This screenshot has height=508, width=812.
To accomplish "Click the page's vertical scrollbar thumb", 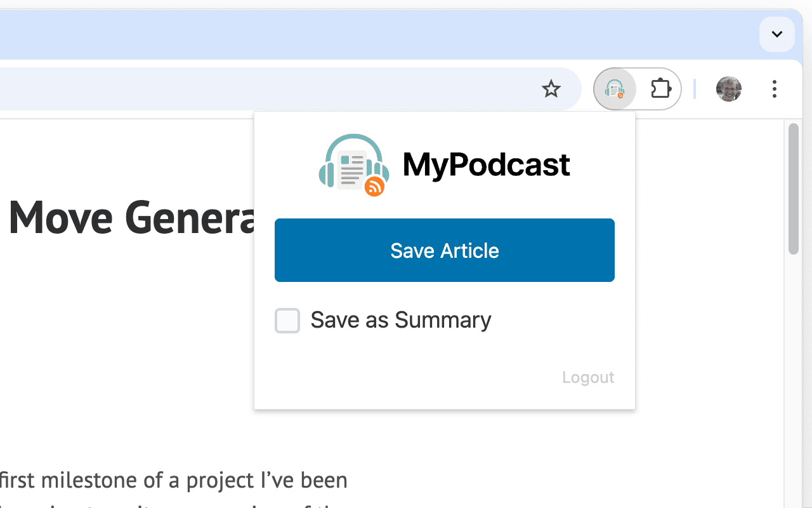I will [793, 189].
